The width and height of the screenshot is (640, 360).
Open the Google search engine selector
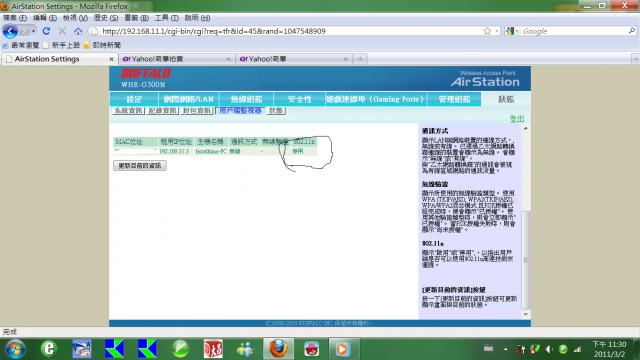click(x=512, y=31)
